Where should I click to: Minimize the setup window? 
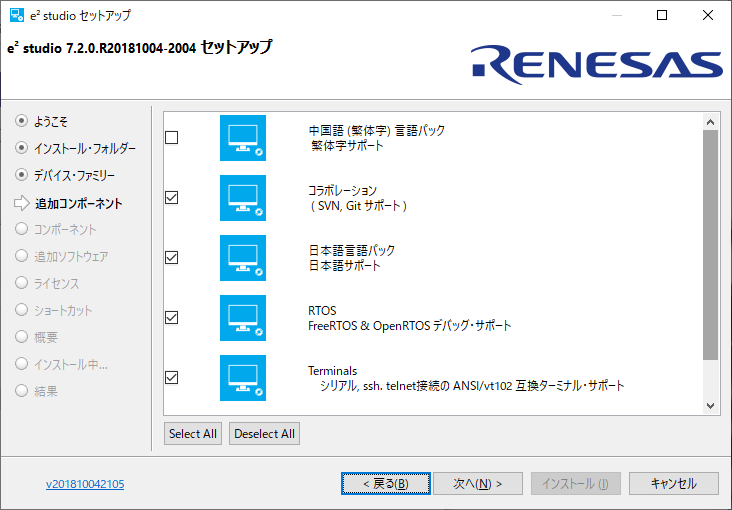click(617, 15)
